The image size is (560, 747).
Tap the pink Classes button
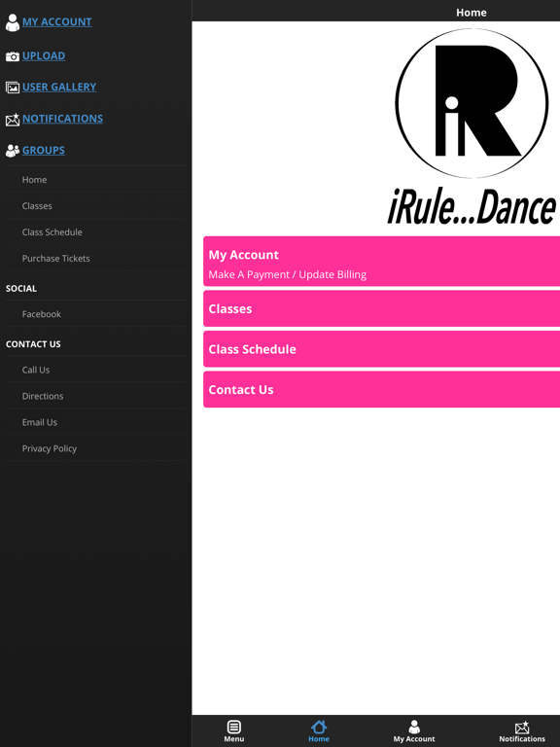point(381,308)
